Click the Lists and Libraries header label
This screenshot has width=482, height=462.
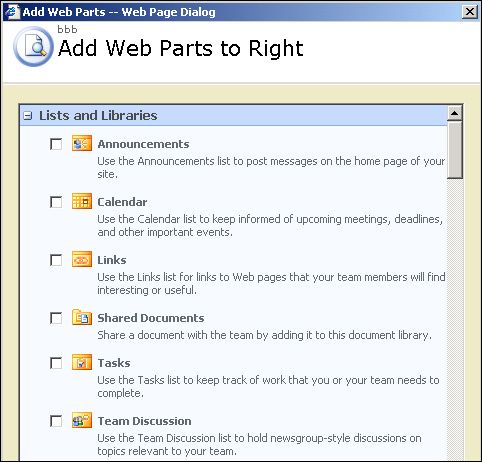[98, 116]
